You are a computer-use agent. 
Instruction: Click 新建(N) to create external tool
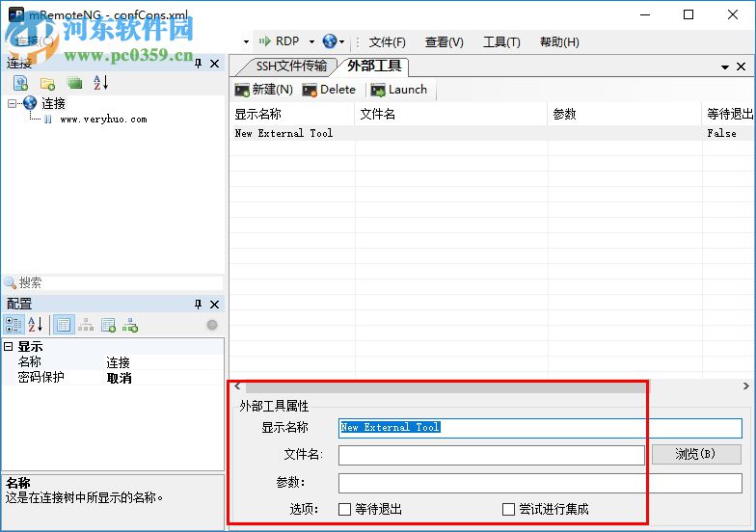(264, 90)
